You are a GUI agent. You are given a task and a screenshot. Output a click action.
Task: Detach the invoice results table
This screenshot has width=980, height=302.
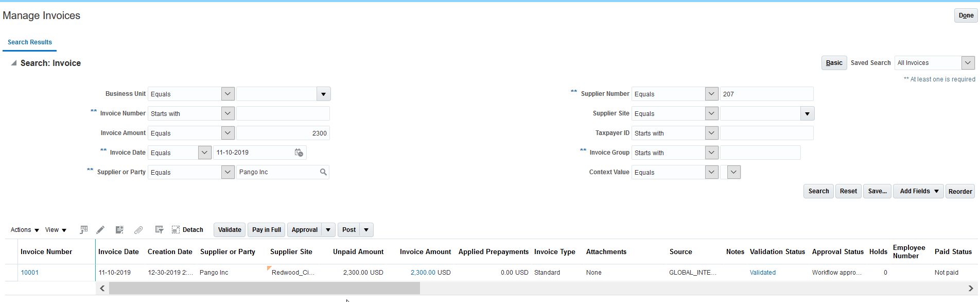pos(187,230)
